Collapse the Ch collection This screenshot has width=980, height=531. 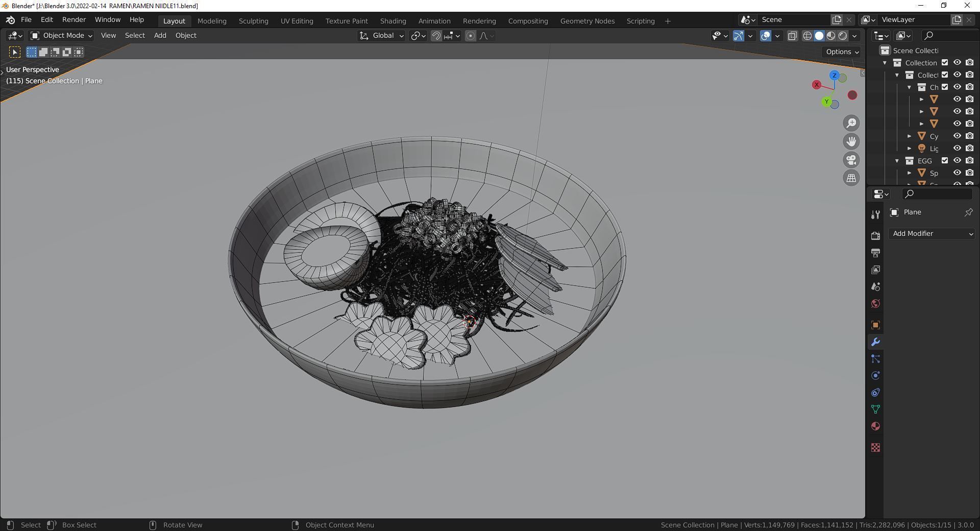tap(909, 87)
